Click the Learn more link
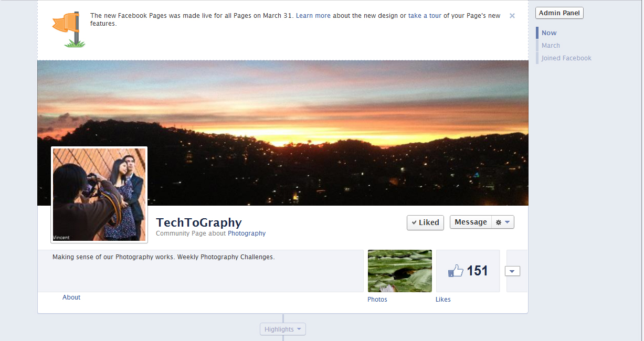This screenshot has height=341, width=644. (313, 15)
